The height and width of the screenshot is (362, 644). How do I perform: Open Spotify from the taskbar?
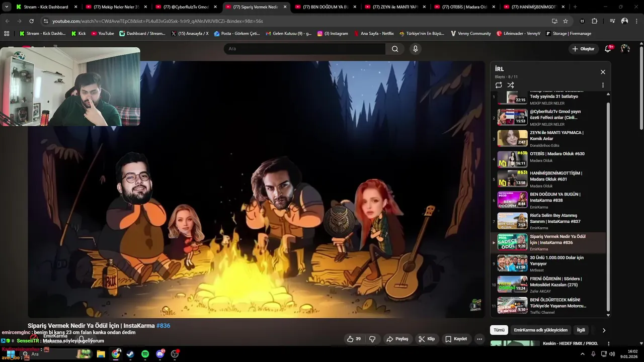[145, 354]
